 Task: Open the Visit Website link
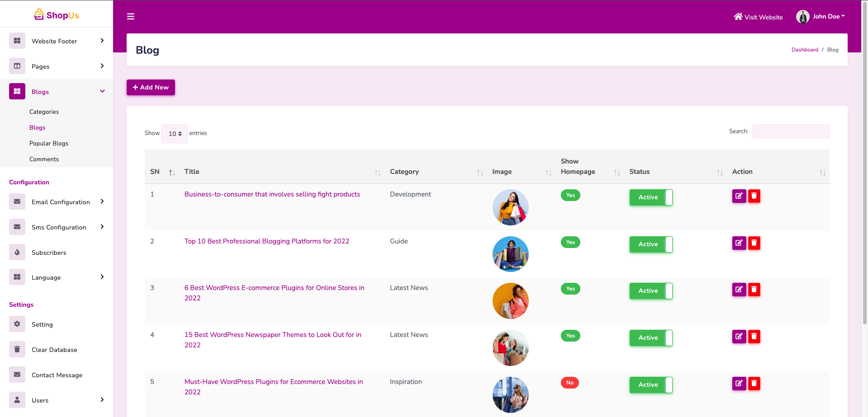point(758,17)
